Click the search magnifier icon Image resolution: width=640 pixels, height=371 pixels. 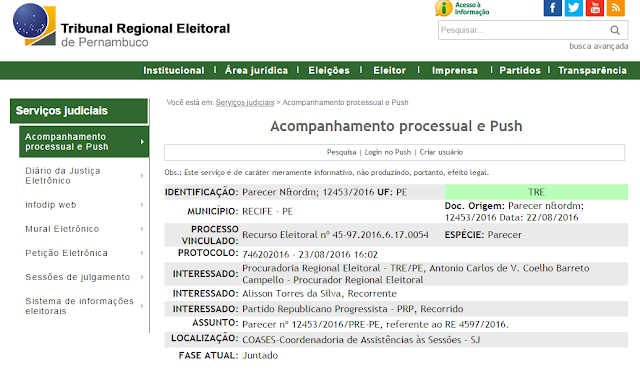coord(615,30)
